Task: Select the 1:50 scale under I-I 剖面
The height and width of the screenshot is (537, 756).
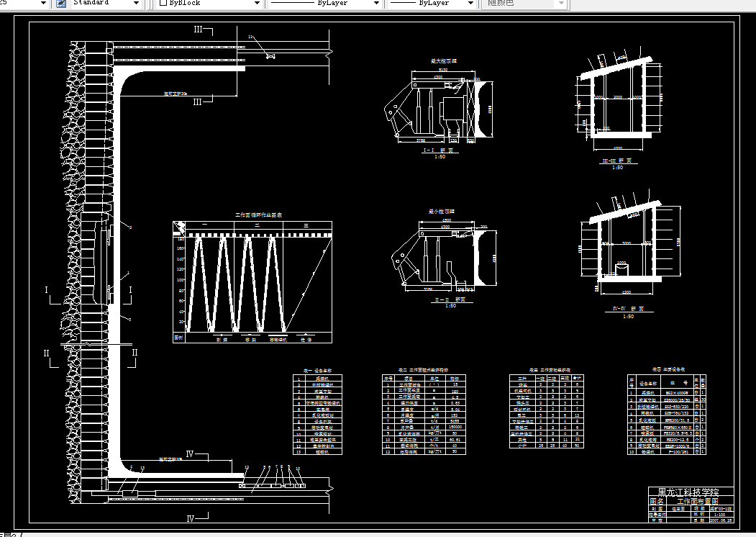Action: (440, 157)
